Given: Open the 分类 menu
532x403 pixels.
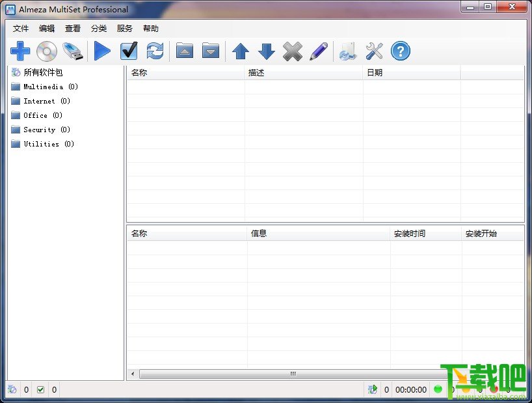Looking at the screenshot, I should pos(99,29).
